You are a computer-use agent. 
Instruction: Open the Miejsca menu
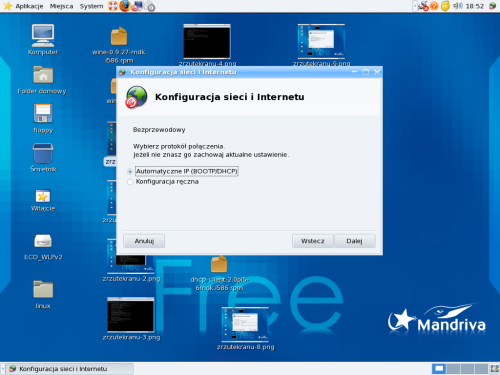tap(61, 6)
